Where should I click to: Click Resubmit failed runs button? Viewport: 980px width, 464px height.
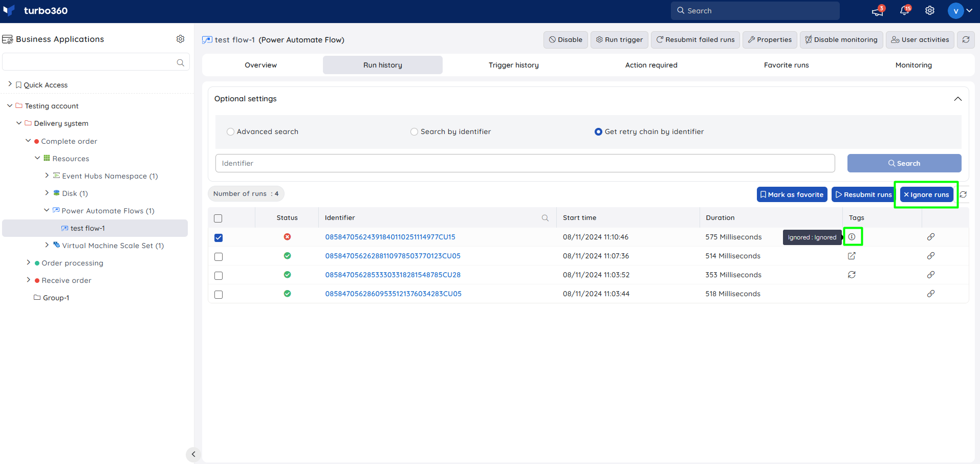695,39
